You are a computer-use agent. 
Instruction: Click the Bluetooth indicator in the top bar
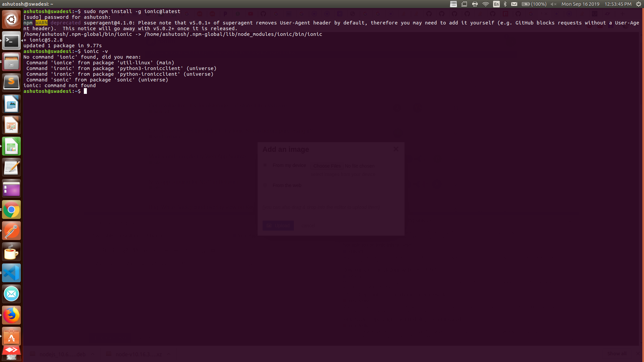(x=505, y=4)
